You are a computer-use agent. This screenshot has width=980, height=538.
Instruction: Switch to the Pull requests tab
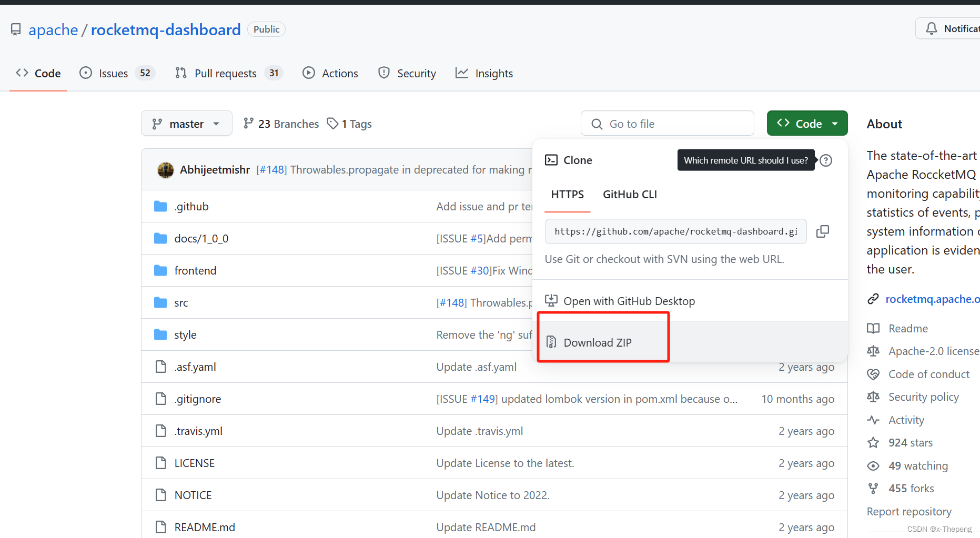point(225,73)
